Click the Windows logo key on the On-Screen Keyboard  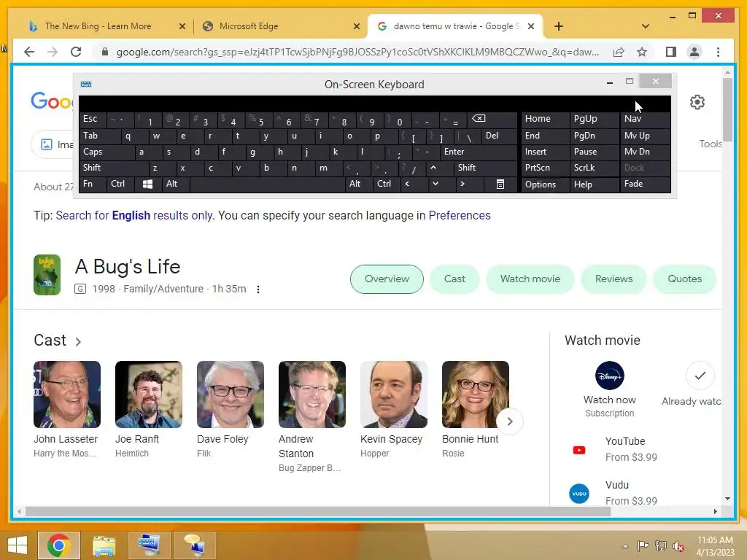coord(147,184)
